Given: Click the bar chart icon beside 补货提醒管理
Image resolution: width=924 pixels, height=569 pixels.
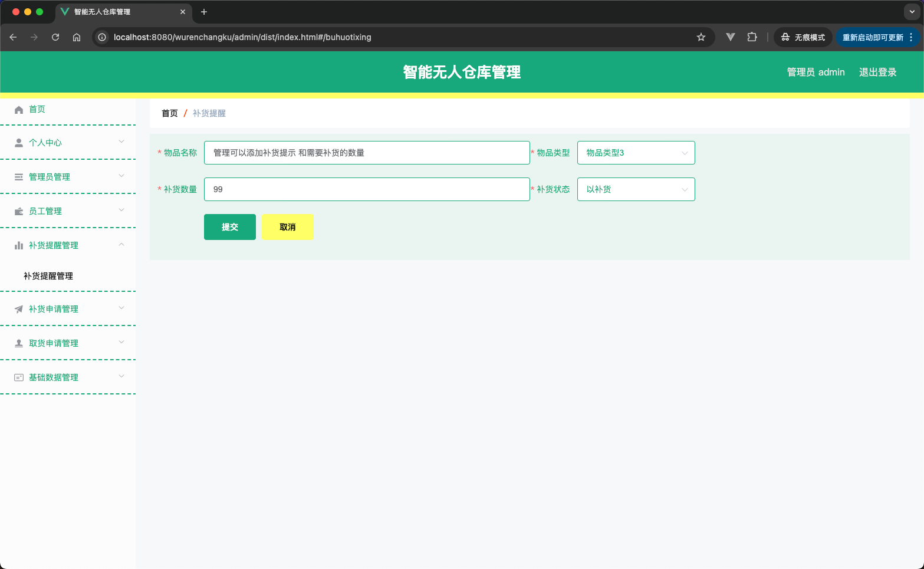Looking at the screenshot, I should point(19,245).
